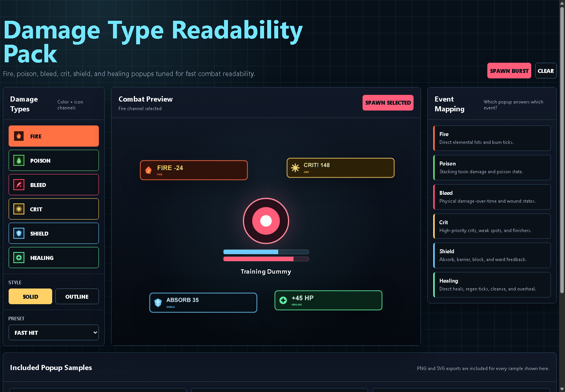
Task: Switch style to OUTLINE
Action: [x=77, y=296]
